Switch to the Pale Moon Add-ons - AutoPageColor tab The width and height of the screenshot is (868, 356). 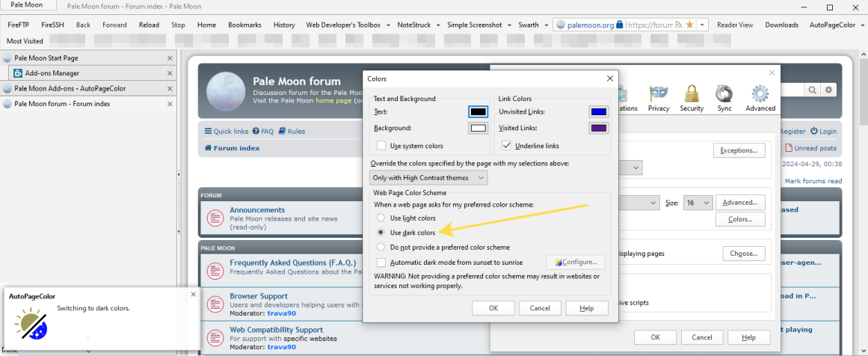(x=88, y=88)
